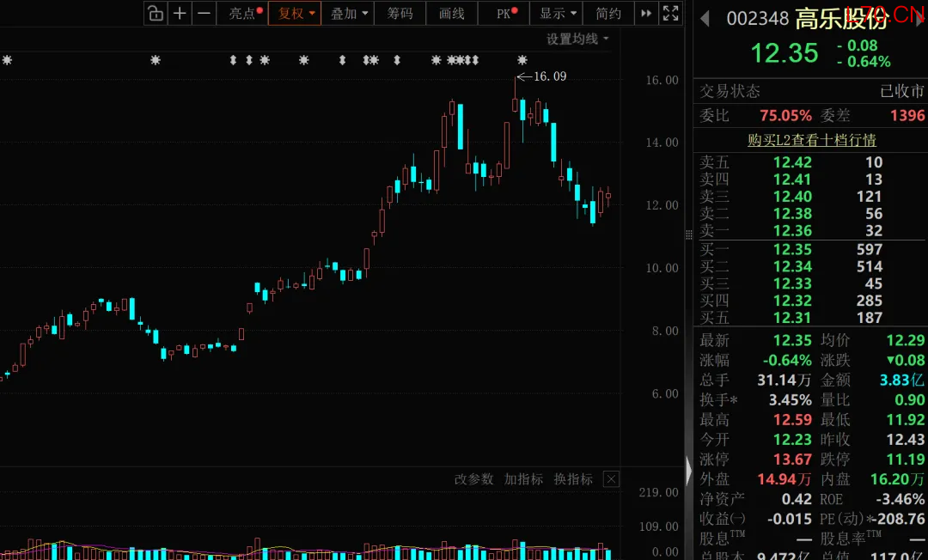
Task: Click the 16.09 high price marker
Action: pos(541,76)
